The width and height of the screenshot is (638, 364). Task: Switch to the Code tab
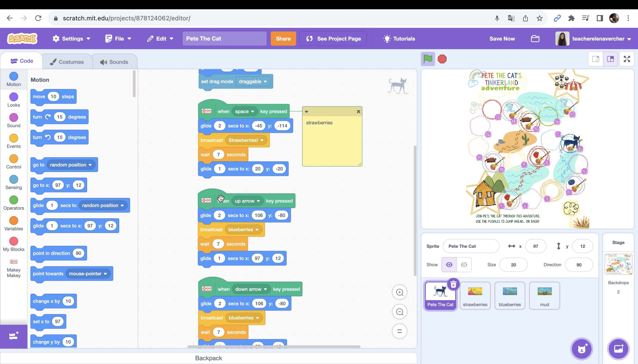(x=22, y=61)
